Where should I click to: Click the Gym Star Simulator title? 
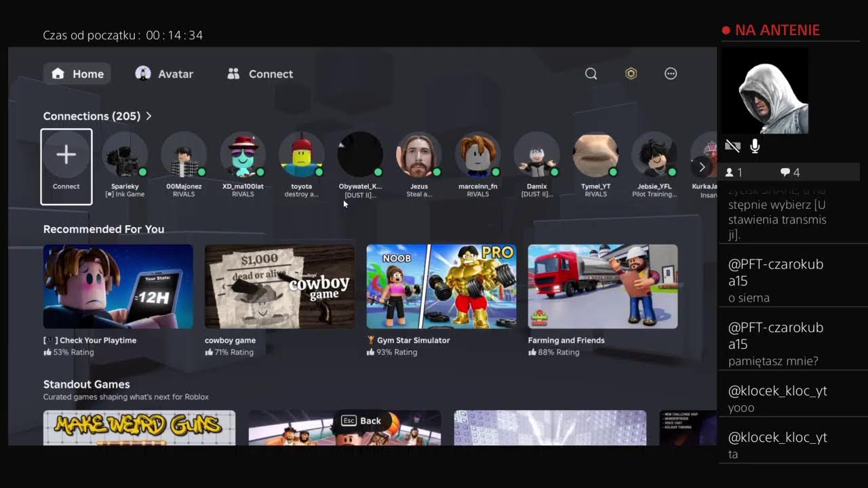[408, 340]
